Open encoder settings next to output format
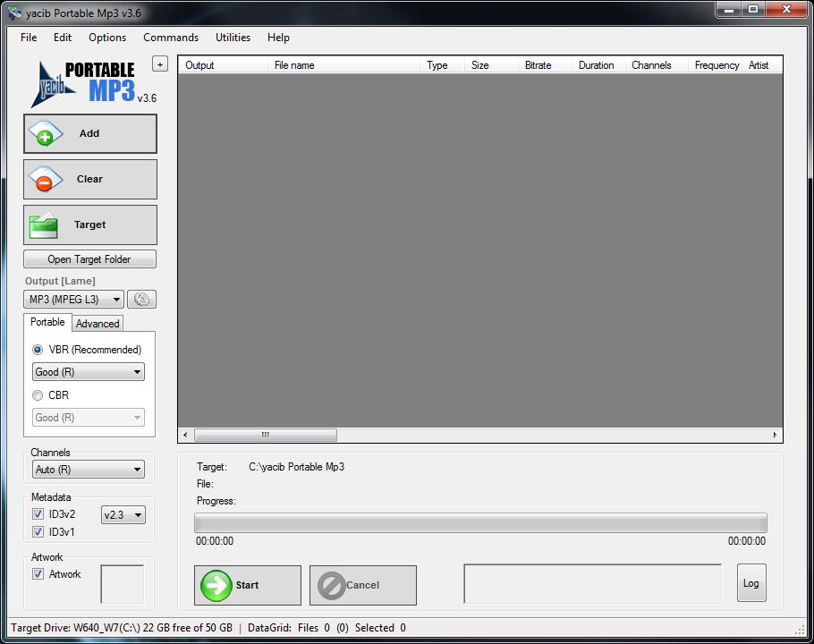814x644 pixels. point(141,300)
